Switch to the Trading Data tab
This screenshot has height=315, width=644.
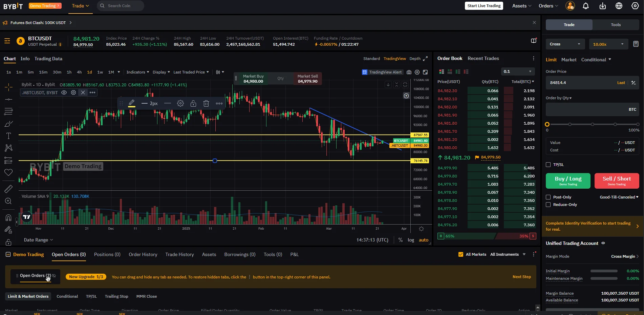48,59
